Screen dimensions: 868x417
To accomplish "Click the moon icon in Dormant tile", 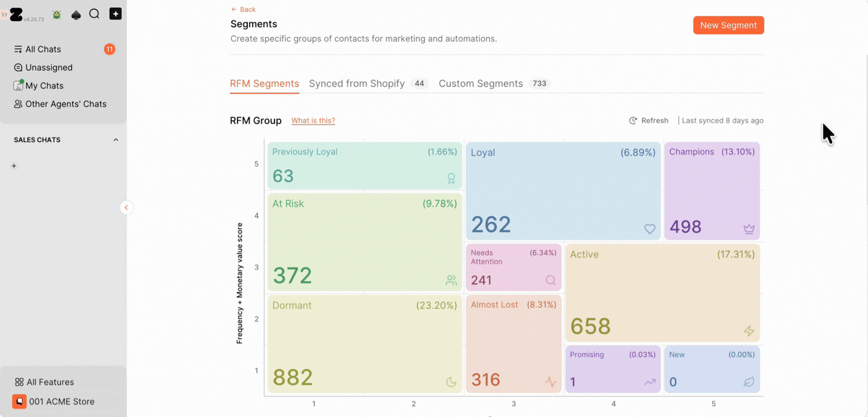I will click(451, 382).
